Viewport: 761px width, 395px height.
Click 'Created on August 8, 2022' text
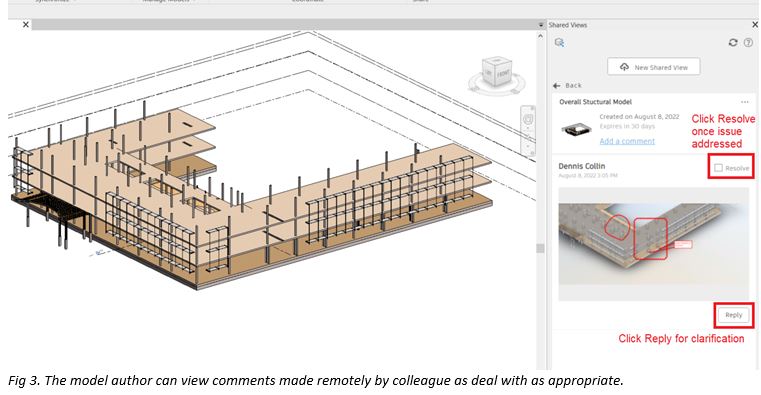(x=639, y=116)
